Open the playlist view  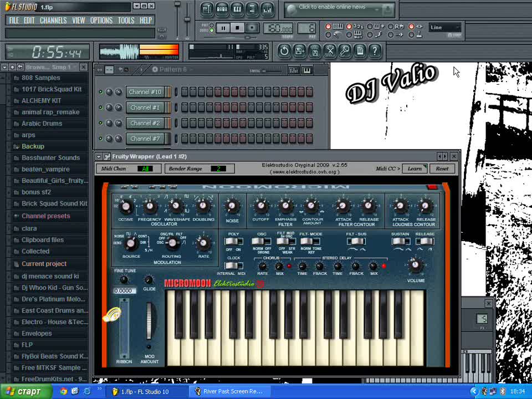pyautogui.click(x=207, y=9)
